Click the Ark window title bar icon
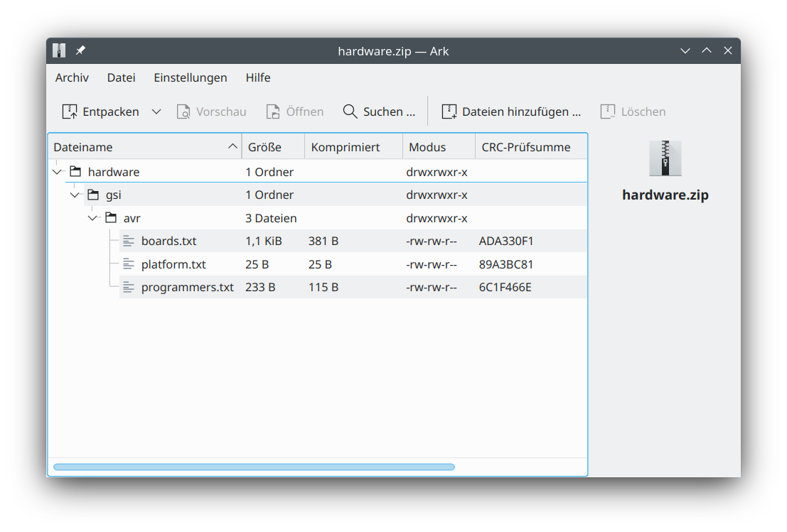Viewport: 787px width, 532px height. 58,50
